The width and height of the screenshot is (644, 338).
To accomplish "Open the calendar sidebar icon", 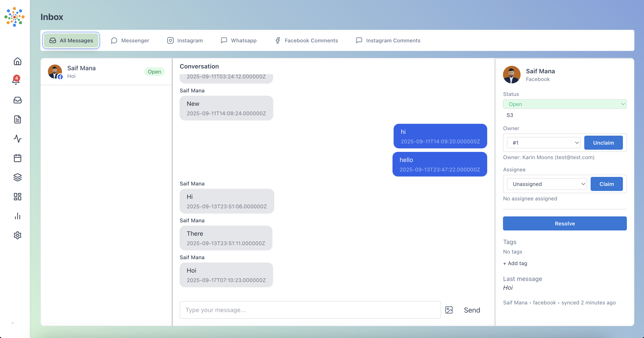I will (x=18, y=158).
